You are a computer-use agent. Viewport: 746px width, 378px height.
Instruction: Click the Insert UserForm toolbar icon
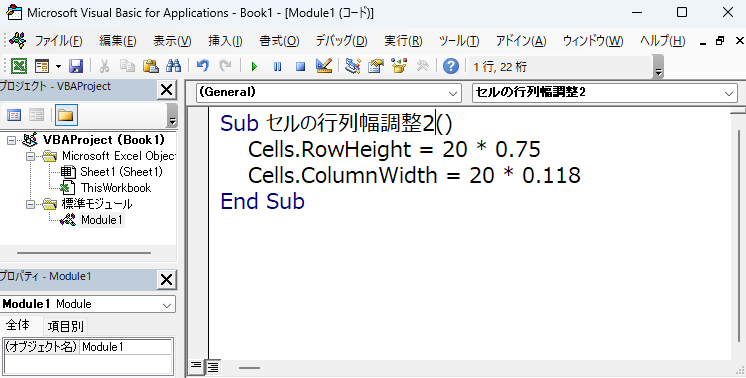point(42,66)
